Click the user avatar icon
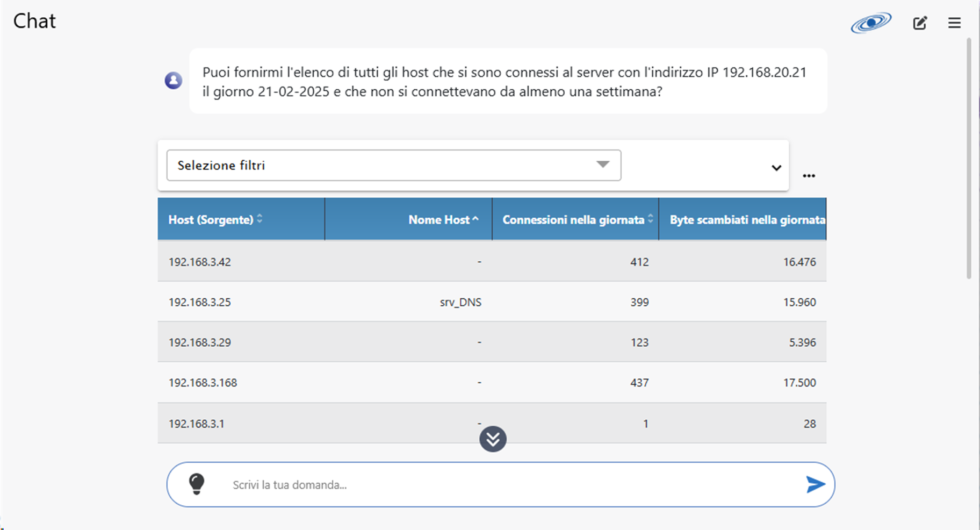Screen dimensions: 980x530 click(x=173, y=81)
